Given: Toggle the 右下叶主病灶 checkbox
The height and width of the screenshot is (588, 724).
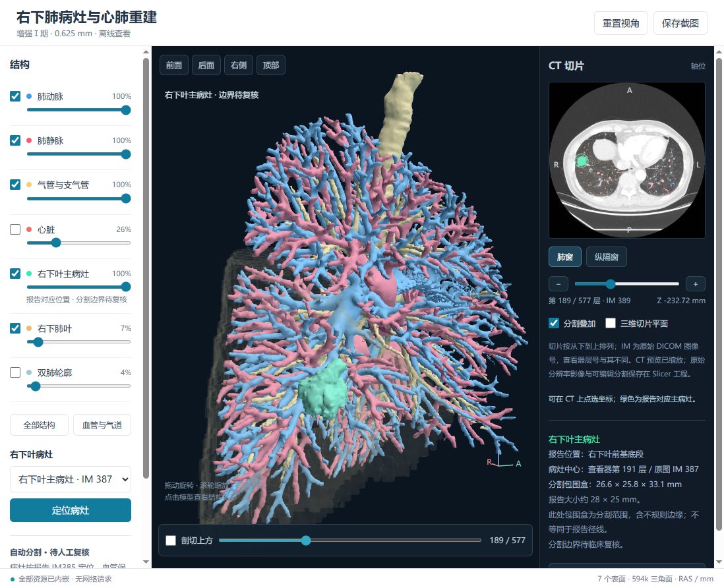Looking at the screenshot, I should [x=15, y=274].
